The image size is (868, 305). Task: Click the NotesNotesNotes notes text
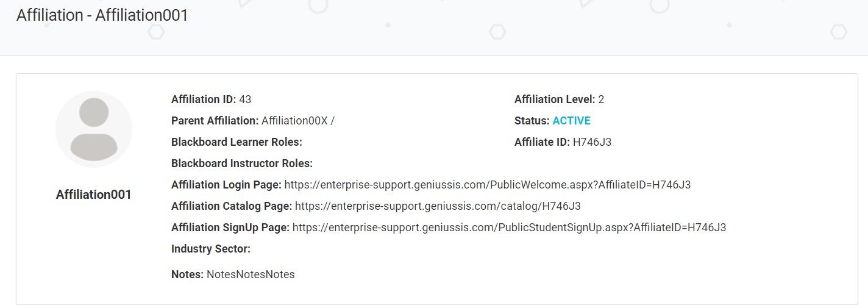pyautogui.click(x=251, y=274)
